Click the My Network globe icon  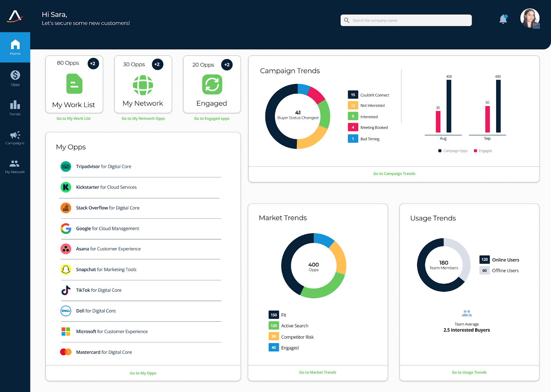point(143,85)
